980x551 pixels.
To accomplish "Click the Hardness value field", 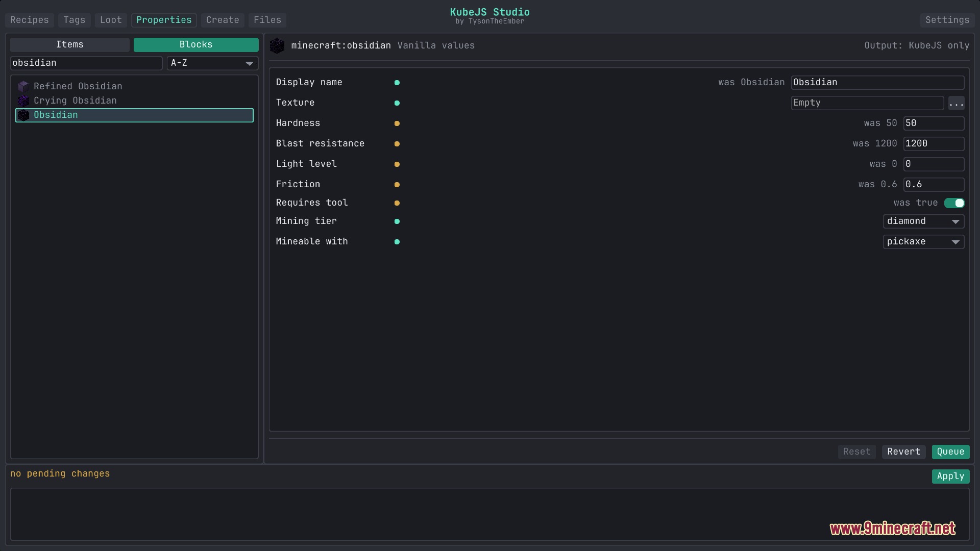I will [934, 123].
